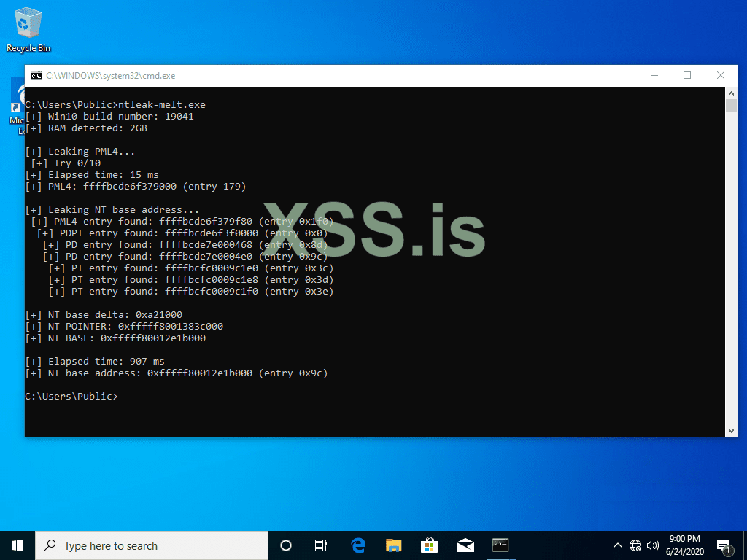Click the 'Elapsed time: 15 ms' line
Screen dimensions: 747x560
[92, 175]
